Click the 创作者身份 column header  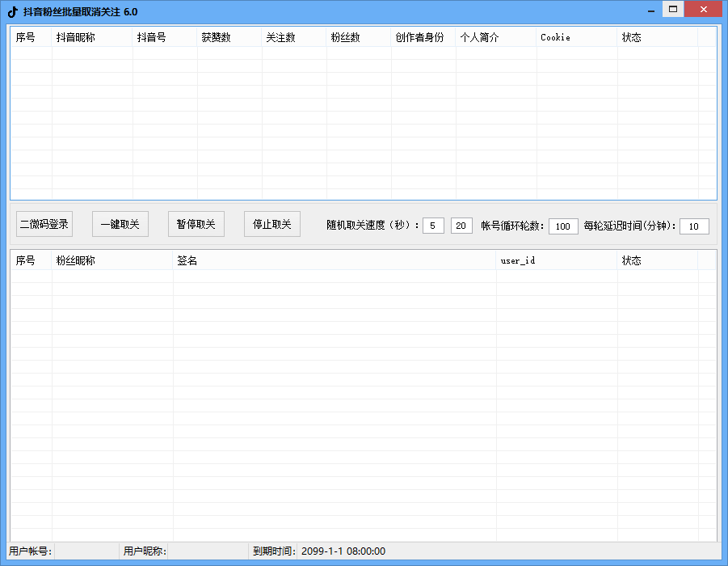(423, 37)
